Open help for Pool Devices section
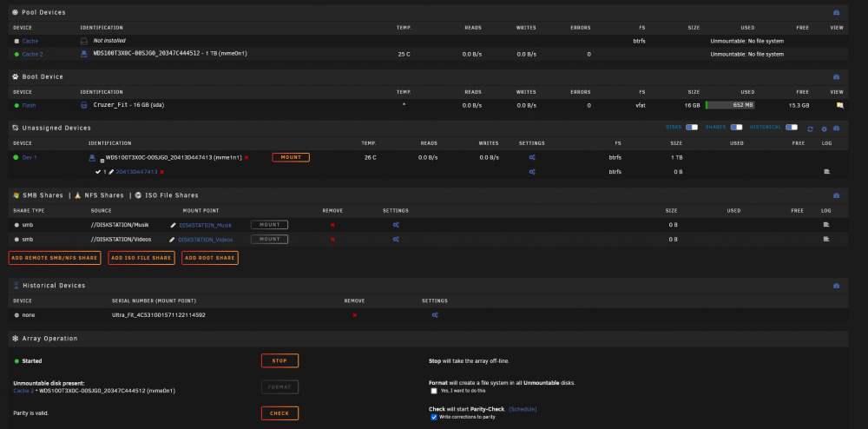The width and height of the screenshot is (868, 429). (x=836, y=12)
